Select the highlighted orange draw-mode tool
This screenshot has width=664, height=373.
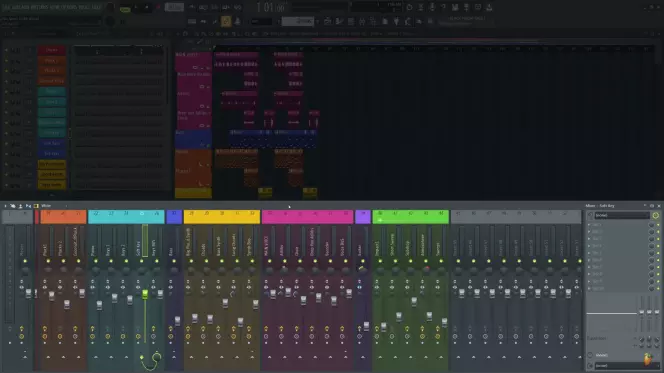click(226, 21)
